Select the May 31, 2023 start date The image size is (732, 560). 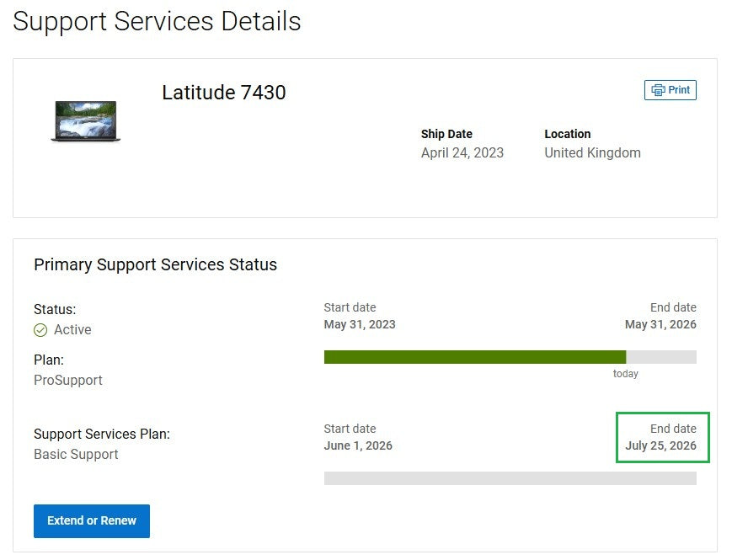tap(360, 324)
